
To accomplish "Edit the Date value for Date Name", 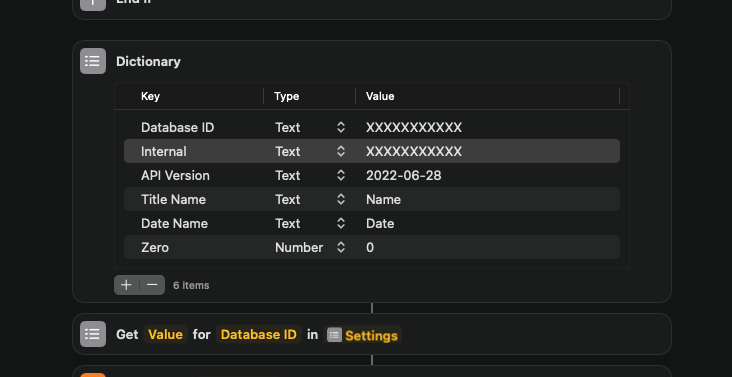I will pos(380,223).
